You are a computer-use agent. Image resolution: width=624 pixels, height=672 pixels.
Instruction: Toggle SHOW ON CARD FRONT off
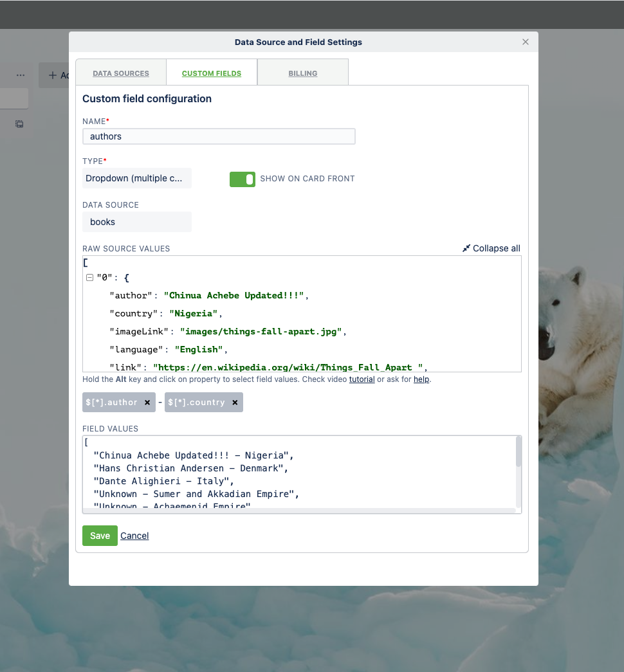[x=243, y=179]
